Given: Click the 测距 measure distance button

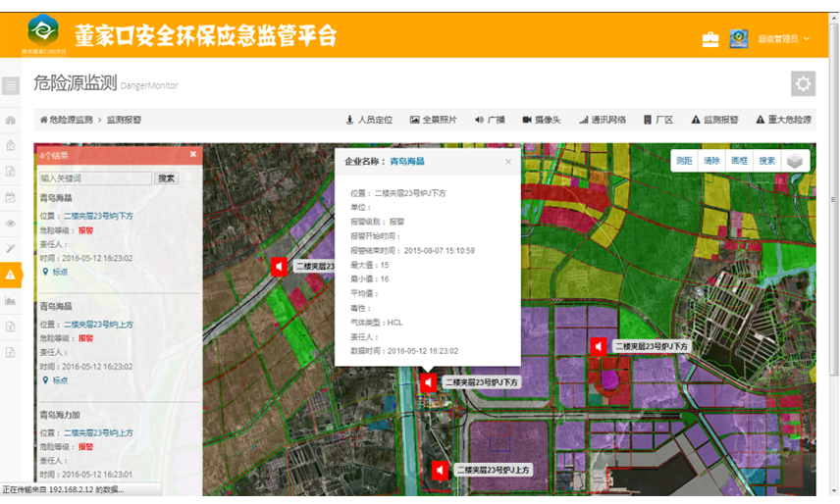Looking at the screenshot, I should (685, 161).
